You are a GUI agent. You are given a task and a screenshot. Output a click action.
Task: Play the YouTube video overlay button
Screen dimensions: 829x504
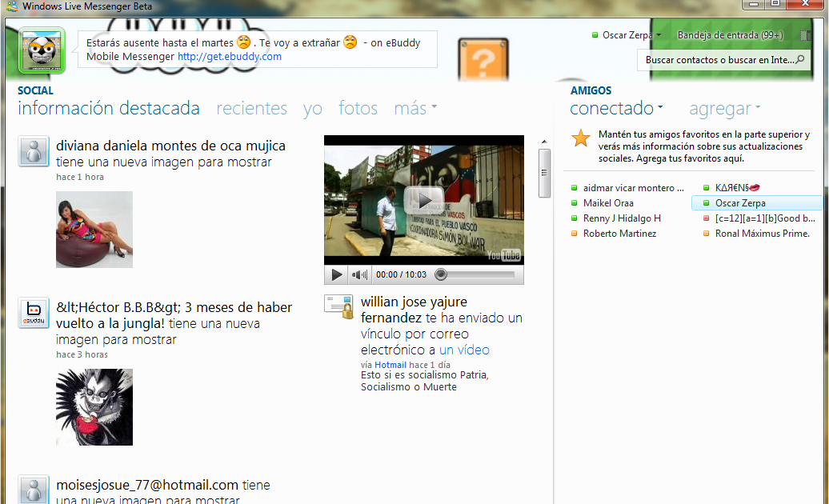424,200
